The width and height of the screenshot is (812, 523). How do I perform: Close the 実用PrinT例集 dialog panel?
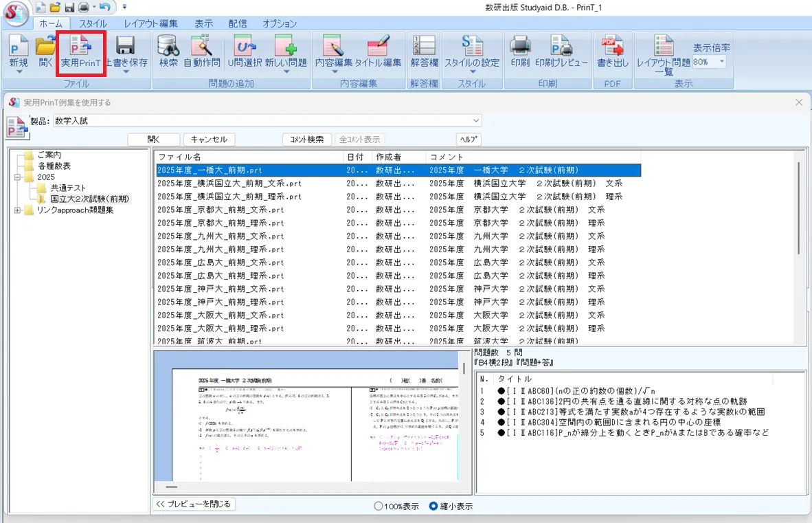point(799,102)
